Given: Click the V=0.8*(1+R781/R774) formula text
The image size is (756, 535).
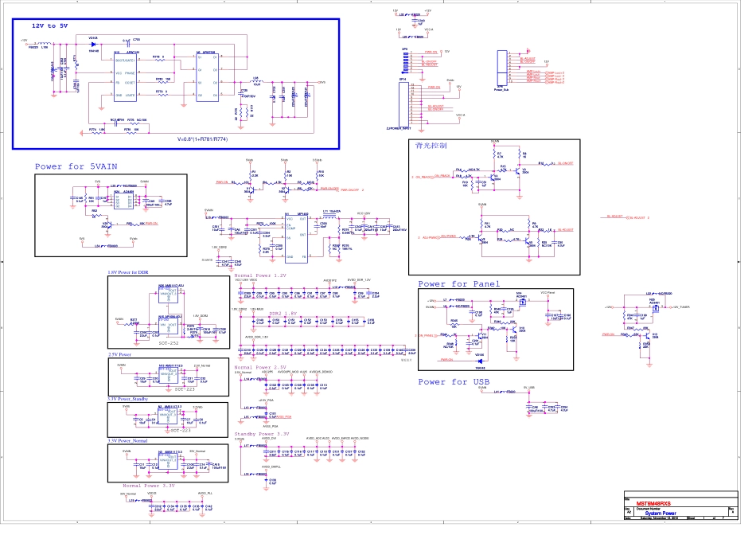Looking at the screenshot, I should (x=202, y=139).
